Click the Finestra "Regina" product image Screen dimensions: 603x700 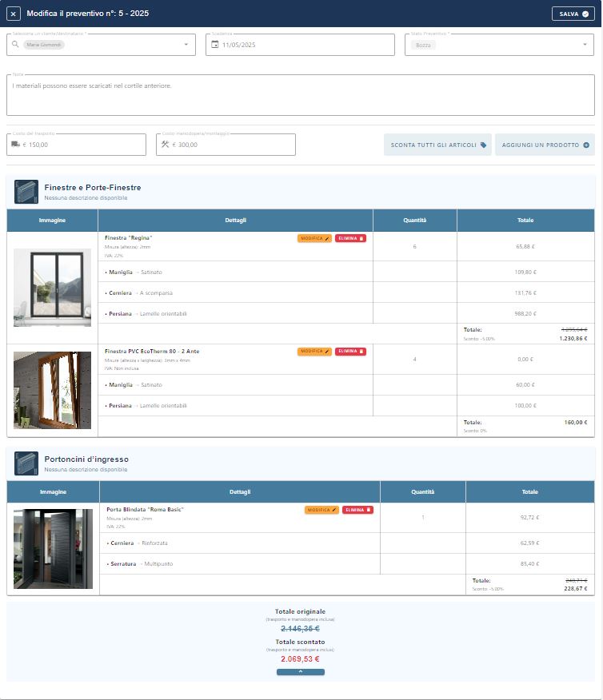coord(52,287)
